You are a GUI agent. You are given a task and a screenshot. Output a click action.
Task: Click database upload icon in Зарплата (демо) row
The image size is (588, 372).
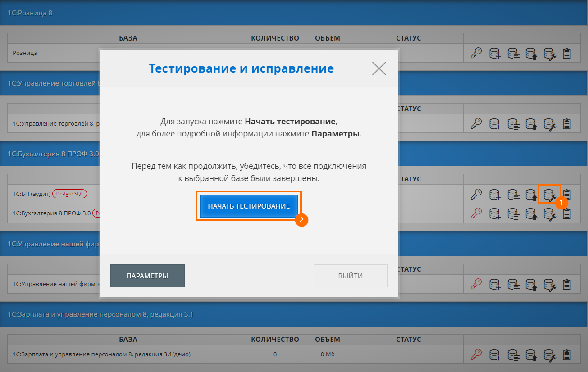coord(532,354)
